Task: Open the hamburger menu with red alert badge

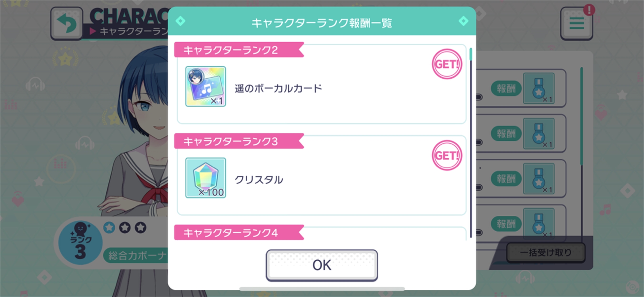Action: click(577, 23)
